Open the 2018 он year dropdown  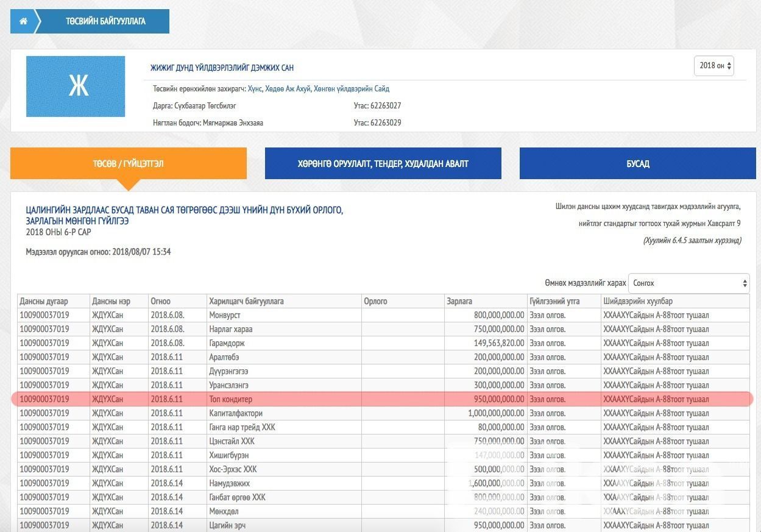tap(713, 66)
